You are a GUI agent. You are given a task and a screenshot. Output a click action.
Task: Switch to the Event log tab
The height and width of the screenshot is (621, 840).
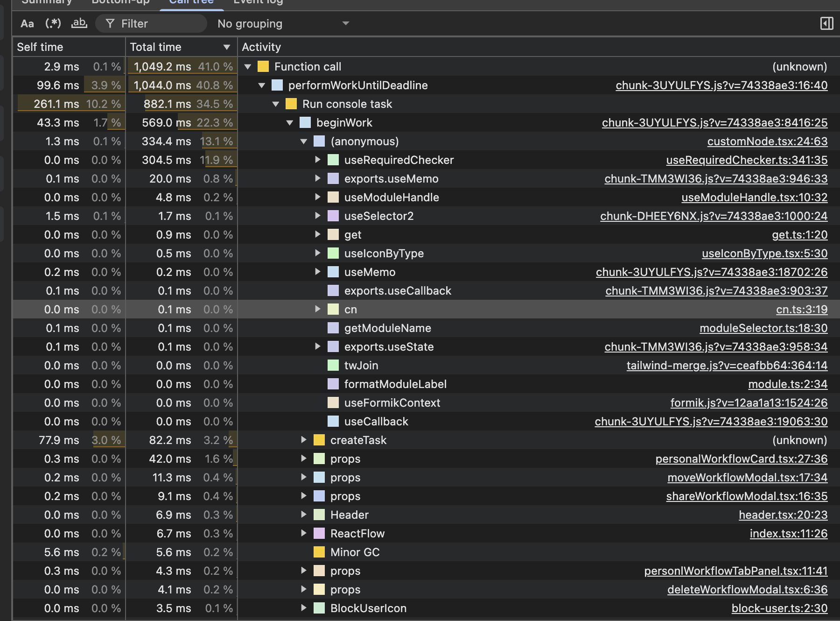click(x=258, y=2)
